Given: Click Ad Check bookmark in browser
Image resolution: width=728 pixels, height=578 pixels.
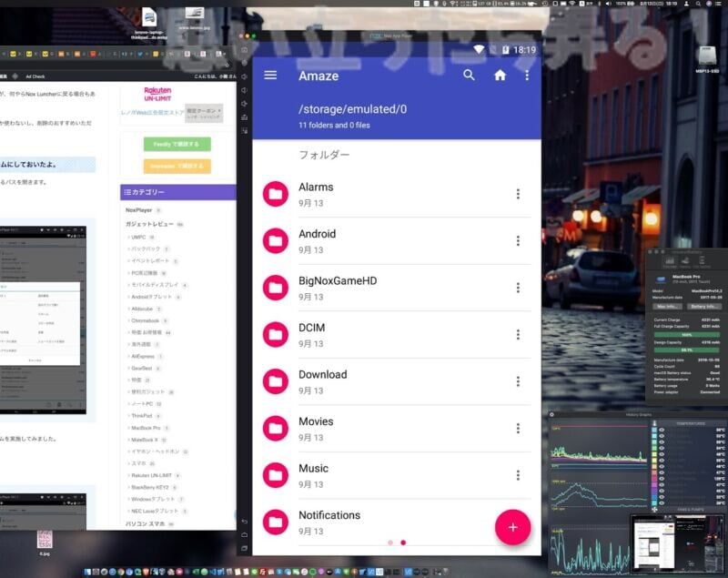Looking at the screenshot, I should [x=35, y=76].
